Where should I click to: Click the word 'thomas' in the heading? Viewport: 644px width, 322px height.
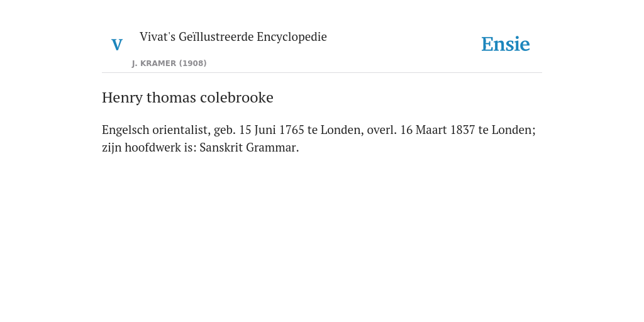click(x=171, y=97)
